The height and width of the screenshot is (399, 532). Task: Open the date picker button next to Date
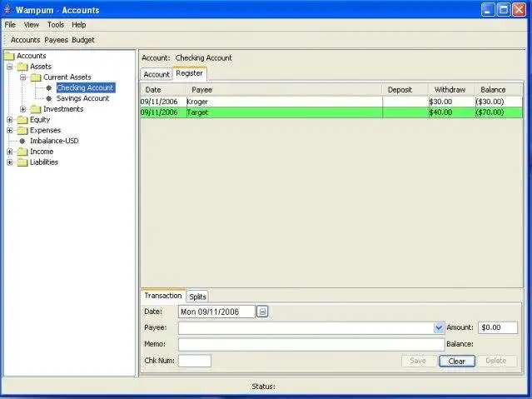pos(262,312)
